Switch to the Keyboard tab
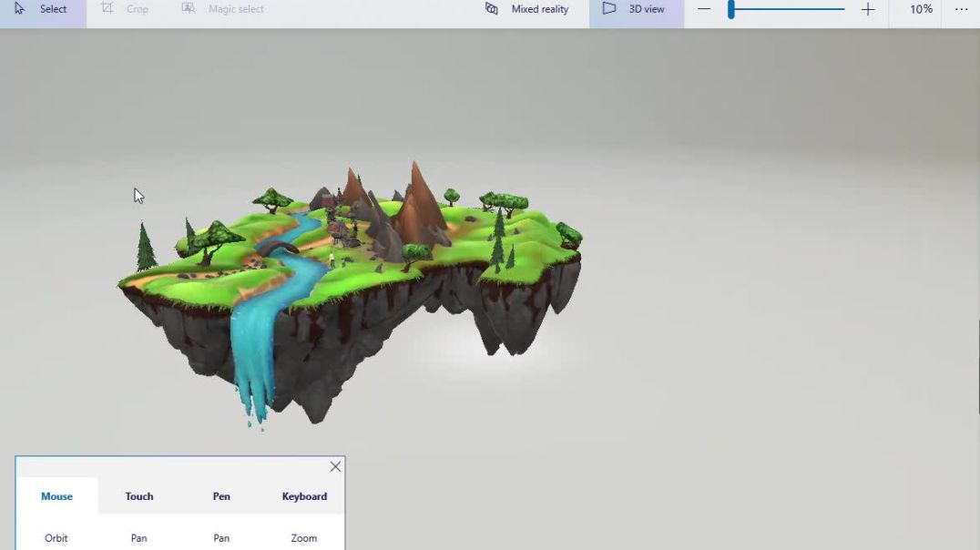The height and width of the screenshot is (550, 980). (304, 496)
